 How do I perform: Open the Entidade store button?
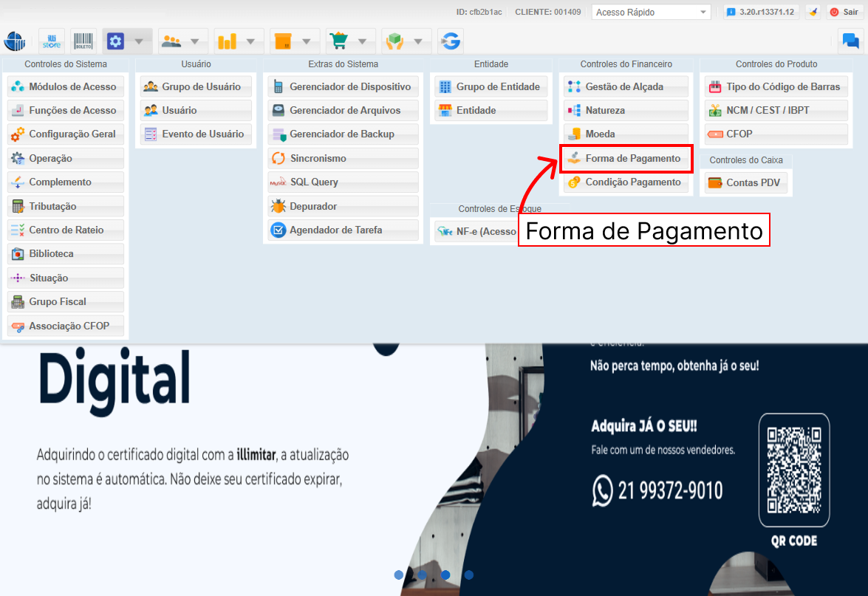[x=491, y=110]
